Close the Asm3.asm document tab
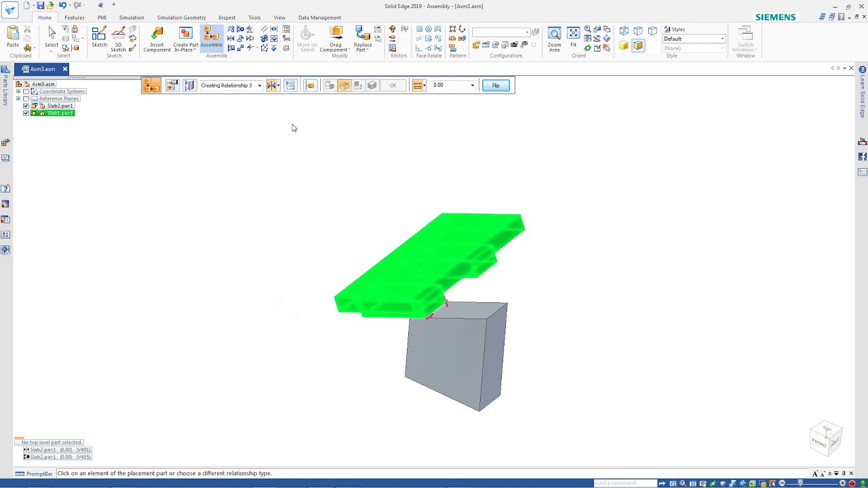Screen dimensions: 868x488 tap(65, 69)
